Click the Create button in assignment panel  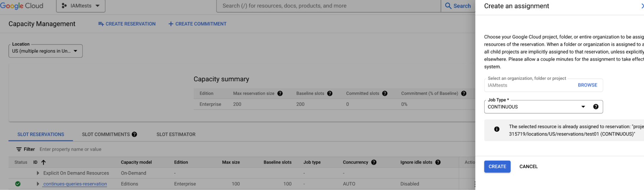coord(497,166)
